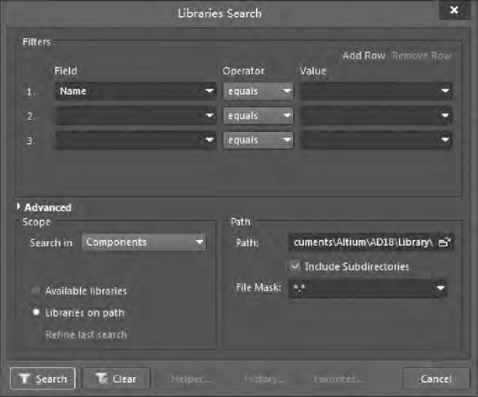The image size is (478, 397).
Task: Open the File Mask dropdown
Action: 368,288
